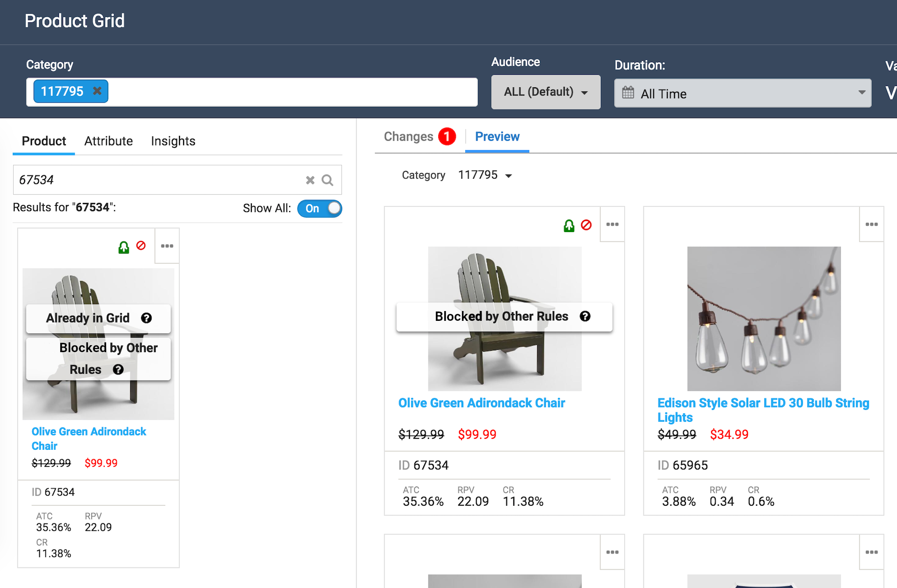Remove the 117795 category tag
897x588 pixels.
coord(97,91)
